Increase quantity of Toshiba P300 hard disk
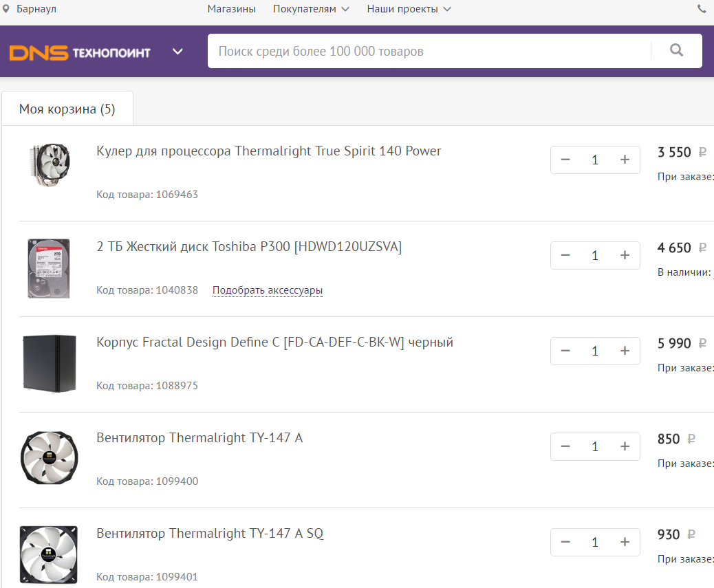Screen dimensions: 714x588 (625, 255)
